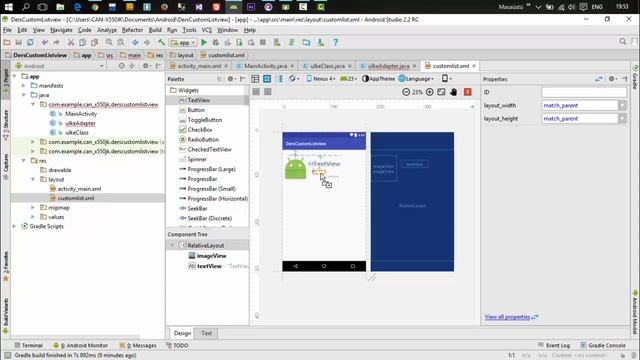Switch to the Text editor tab
The image size is (640, 360).
207,333
